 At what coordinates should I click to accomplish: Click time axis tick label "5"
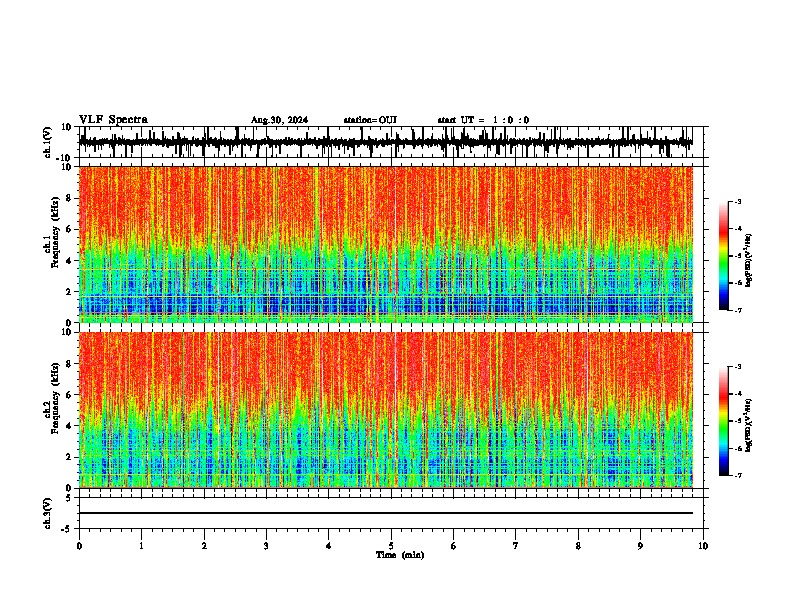391,546
